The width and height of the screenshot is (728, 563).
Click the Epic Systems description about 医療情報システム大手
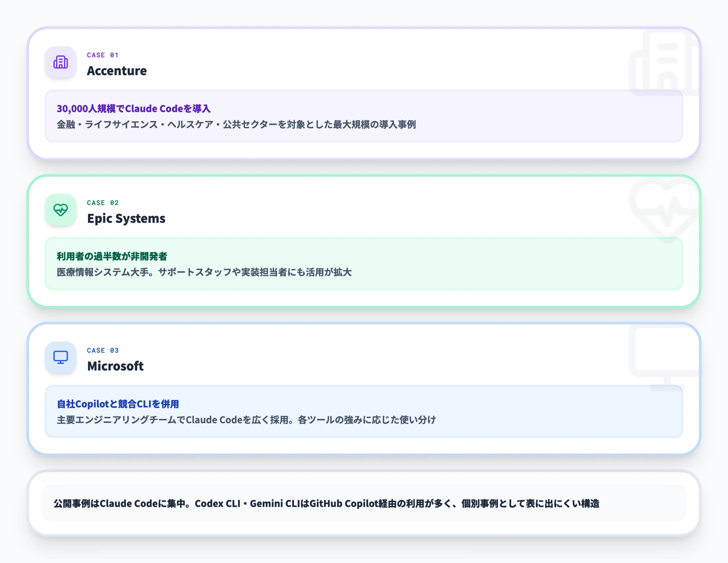(204, 272)
